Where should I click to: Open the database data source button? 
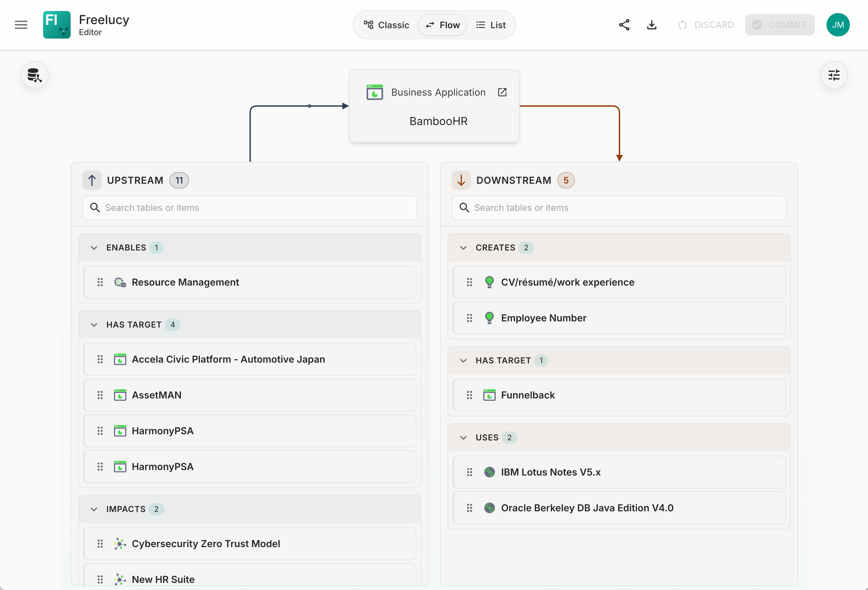pyautogui.click(x=35, y=75)
